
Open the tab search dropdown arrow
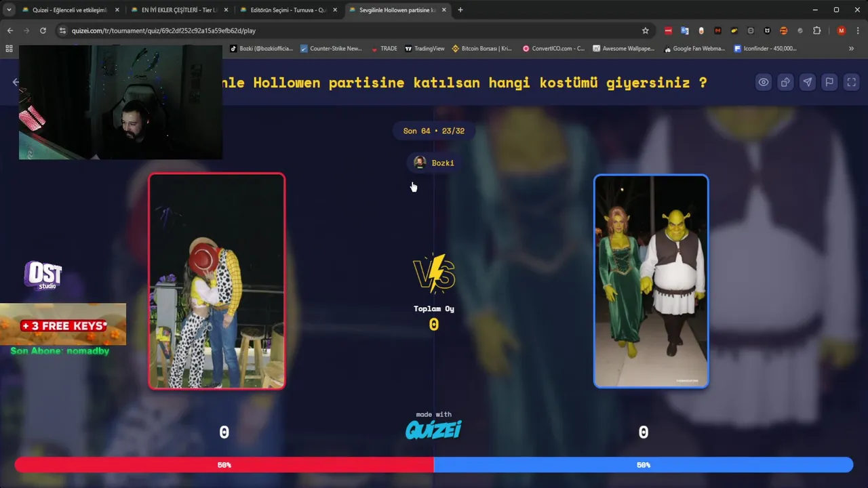pos(9,10)
